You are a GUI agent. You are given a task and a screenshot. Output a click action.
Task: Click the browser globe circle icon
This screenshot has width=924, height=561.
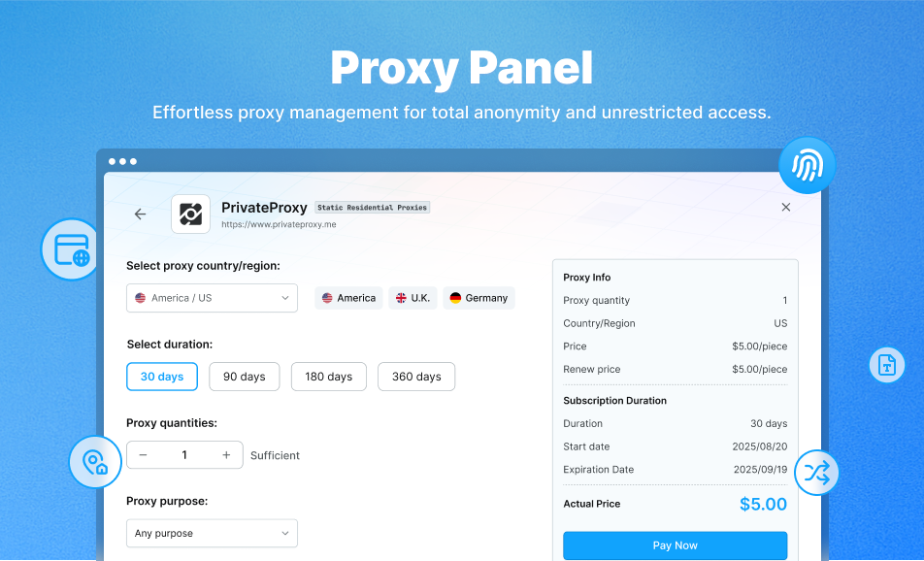tap(72, 249)
